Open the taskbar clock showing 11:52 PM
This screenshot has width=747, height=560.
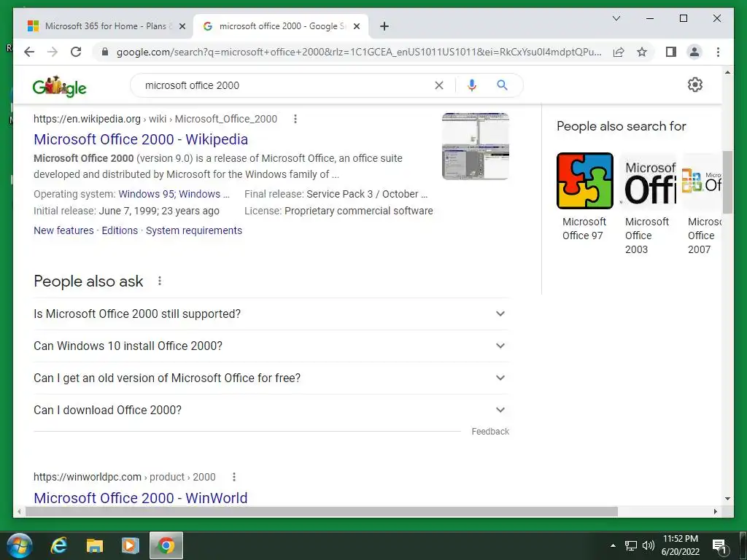coord(681,545)
